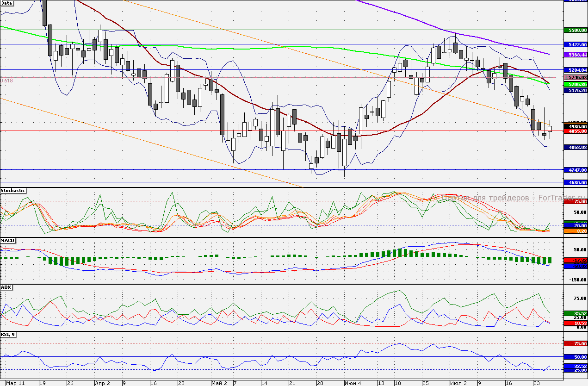This screenshot has height=386, width=588.
Task: Select the green 35.52 ADX value label
Action: (576, 313)
